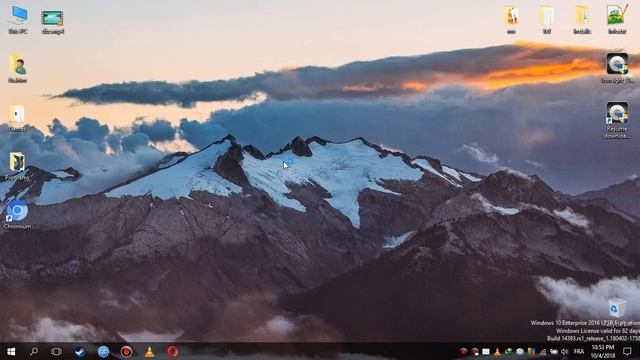Launch VLC media player from taskbar
Viewport: 640px width, 360px height.
(x=149, y=351)
